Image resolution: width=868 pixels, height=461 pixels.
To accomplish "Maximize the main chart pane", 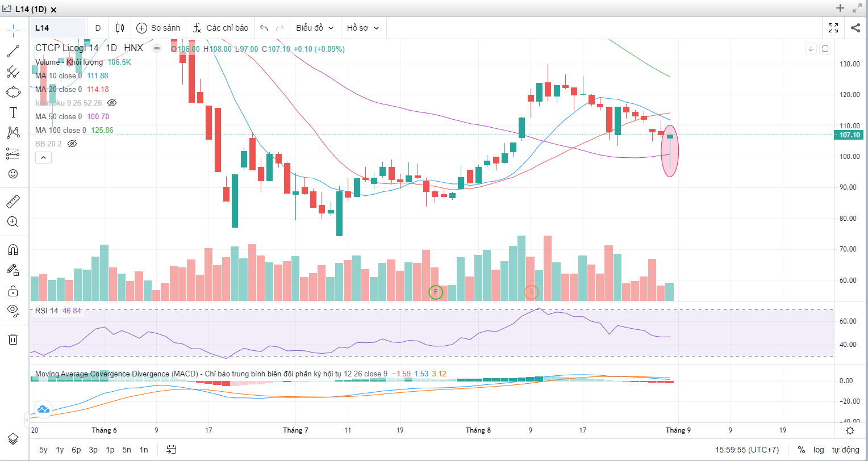I will pos(825,49).
